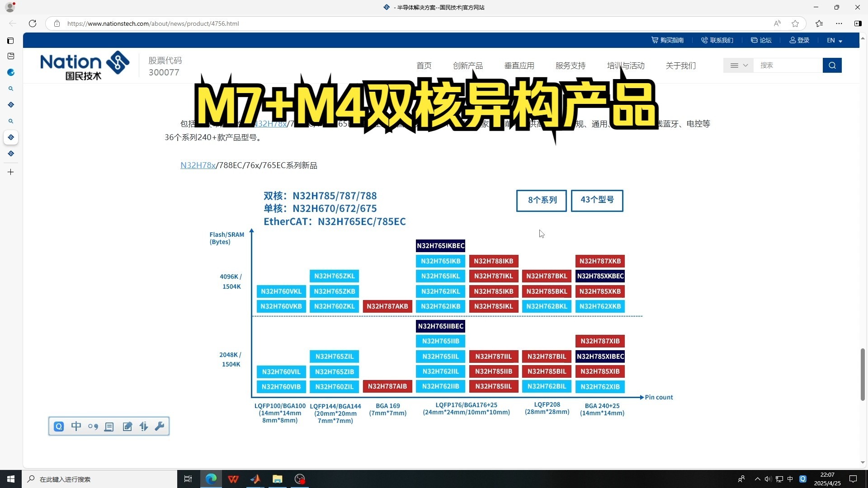
Task: Select the QTranslate icon in the floating toolbar
Action: pyautogui.click(x=59, y=427)
